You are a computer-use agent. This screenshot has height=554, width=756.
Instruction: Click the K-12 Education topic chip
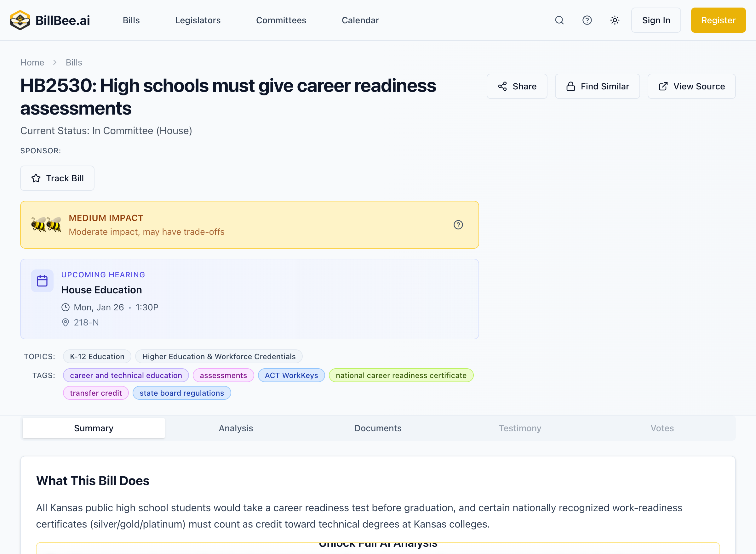(97, 356)
